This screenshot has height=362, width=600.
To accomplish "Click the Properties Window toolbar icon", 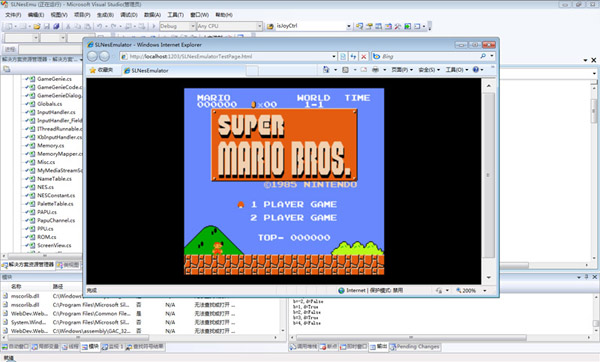I will [x=369, y=26].
